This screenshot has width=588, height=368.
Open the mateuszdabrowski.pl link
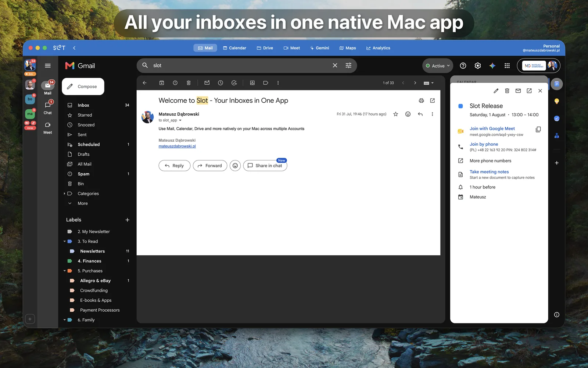(177, 146)
